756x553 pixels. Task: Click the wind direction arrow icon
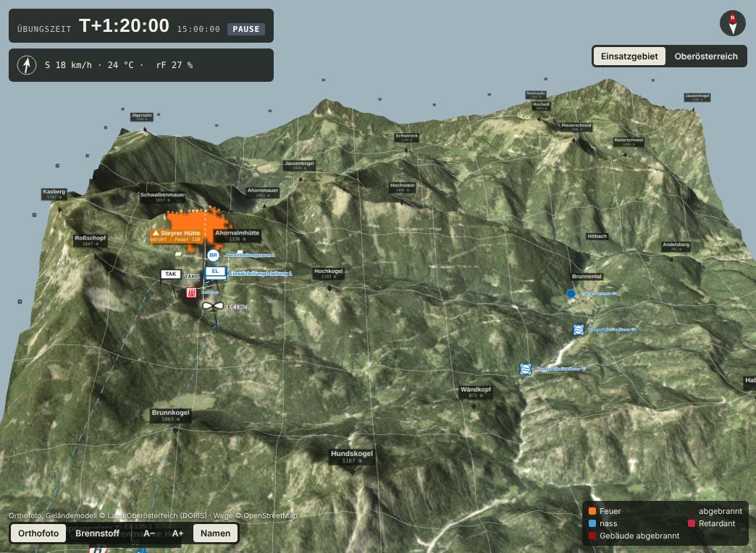pos(27,64)
